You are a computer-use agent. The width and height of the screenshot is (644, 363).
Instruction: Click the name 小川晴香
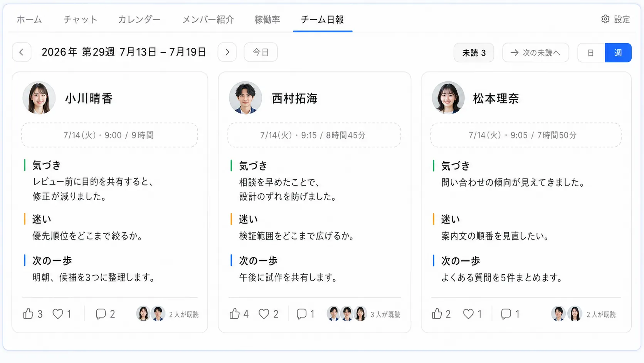tap(89, 98)
